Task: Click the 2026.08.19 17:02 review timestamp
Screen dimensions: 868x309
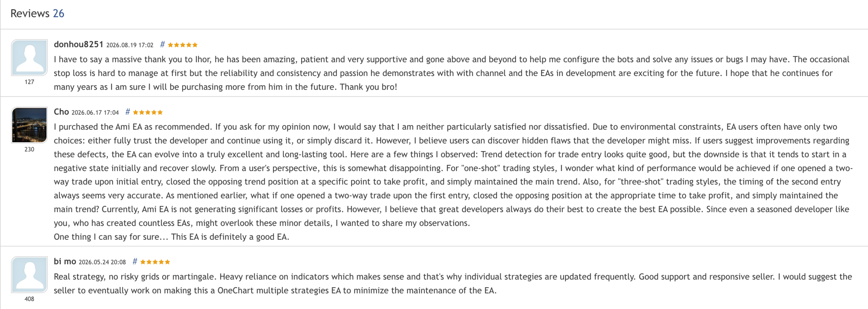Action: (x=130, y=45)
